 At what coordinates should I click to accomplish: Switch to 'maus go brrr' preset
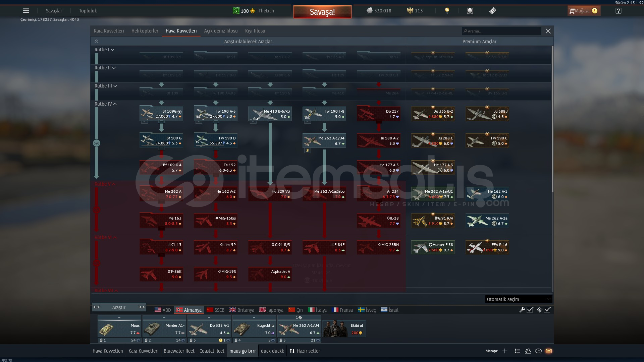[243, 351]
